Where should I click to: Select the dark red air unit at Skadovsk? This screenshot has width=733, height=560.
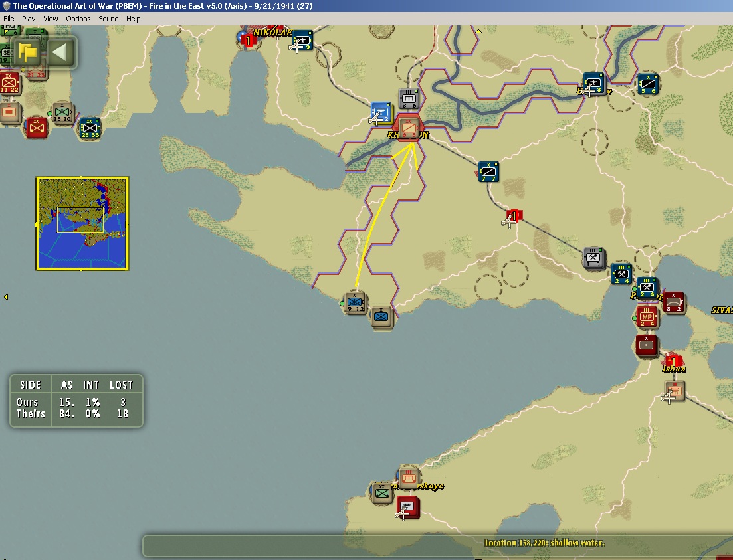point(408,508)
